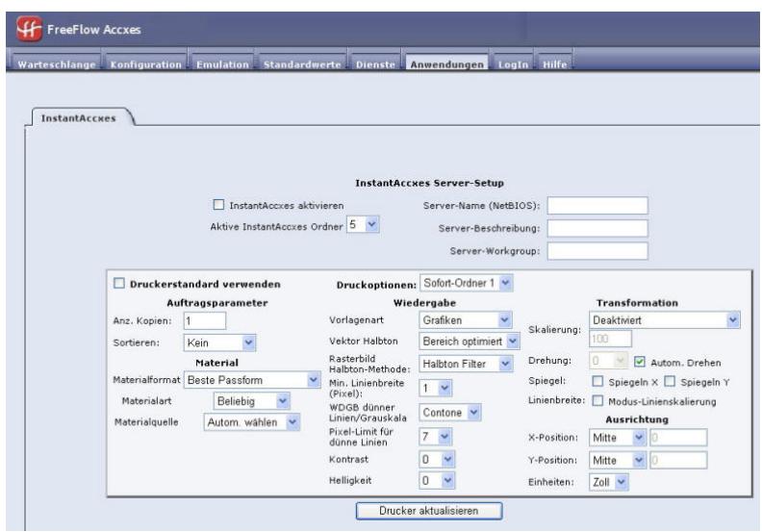Open the Warteschlange tab
Screen dimensions: 762x532
57,64
